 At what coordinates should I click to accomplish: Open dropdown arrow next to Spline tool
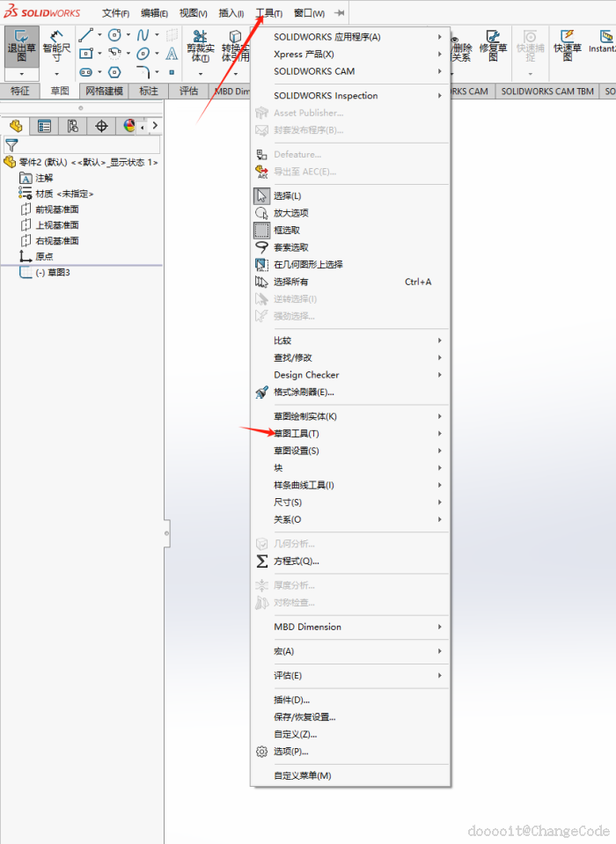coord(158,35)
